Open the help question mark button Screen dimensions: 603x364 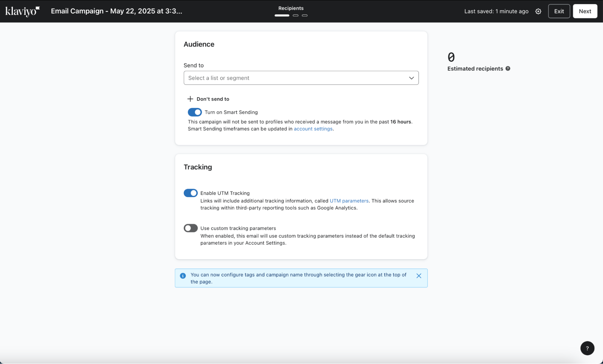587,348
